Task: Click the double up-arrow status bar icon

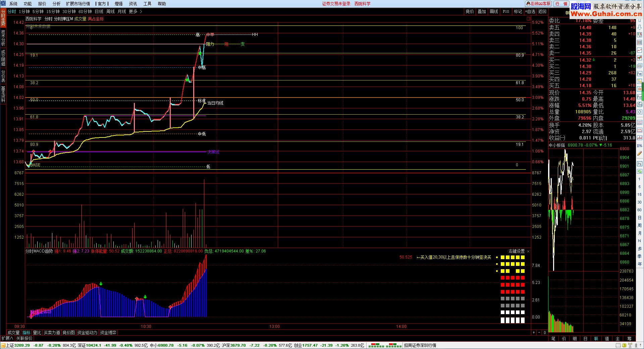Action: pos(636,345)
